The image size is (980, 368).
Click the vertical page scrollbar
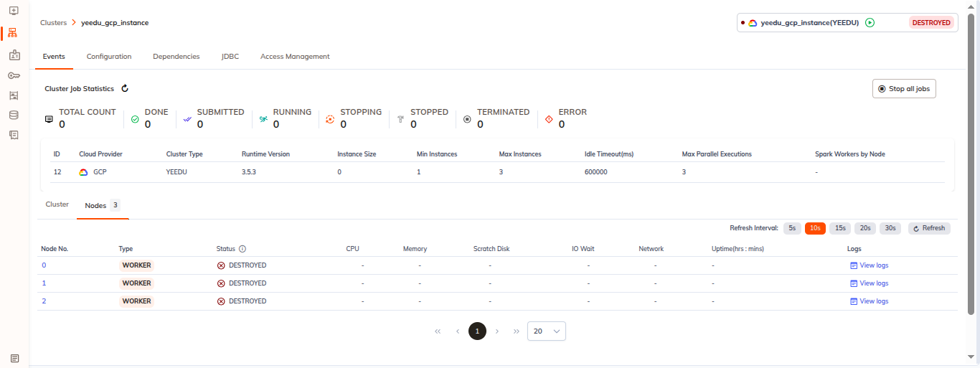[971, 164]
